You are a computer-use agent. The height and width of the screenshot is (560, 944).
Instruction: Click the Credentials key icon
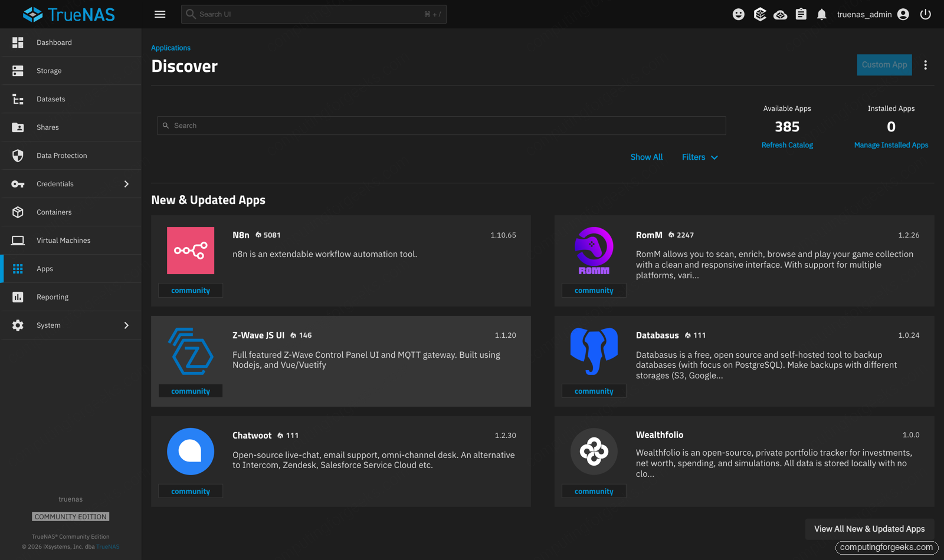[18, 184]
